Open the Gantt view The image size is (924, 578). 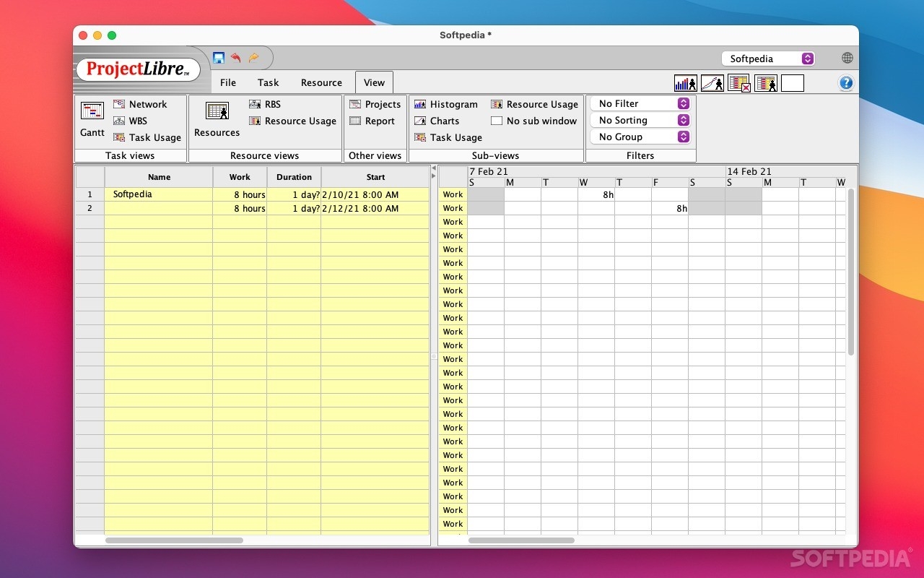(x=92, y=119)
